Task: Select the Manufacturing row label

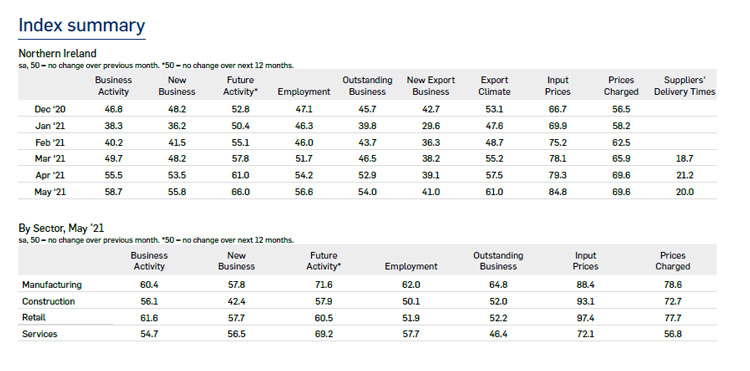Action: 52,285
